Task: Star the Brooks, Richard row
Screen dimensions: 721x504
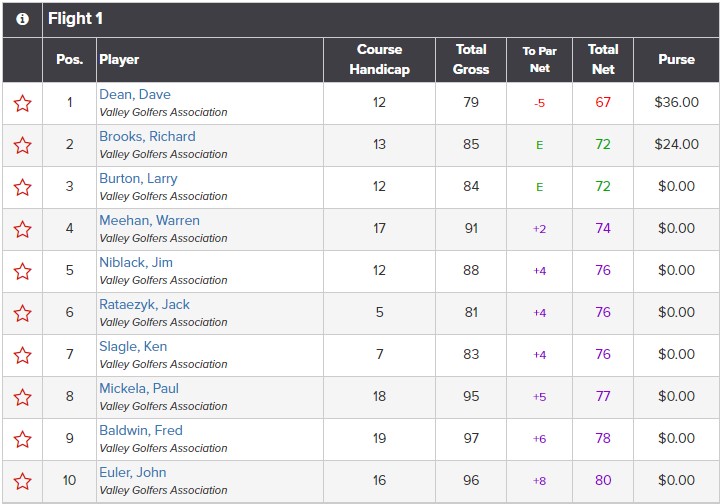Action: pyautogui.click(x=22, y=145)
